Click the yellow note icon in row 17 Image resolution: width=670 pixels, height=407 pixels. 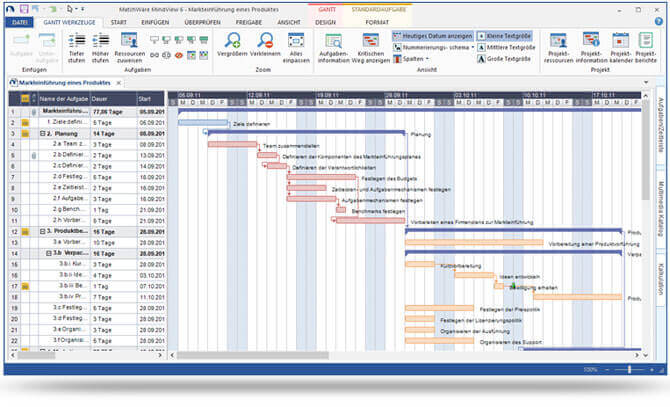25,286
